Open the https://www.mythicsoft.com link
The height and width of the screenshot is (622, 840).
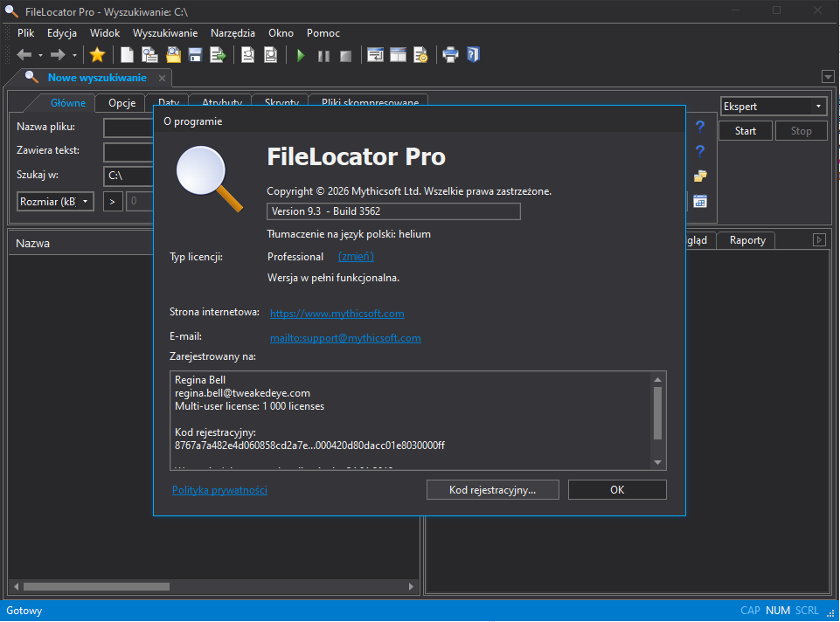tap(337, 314)
